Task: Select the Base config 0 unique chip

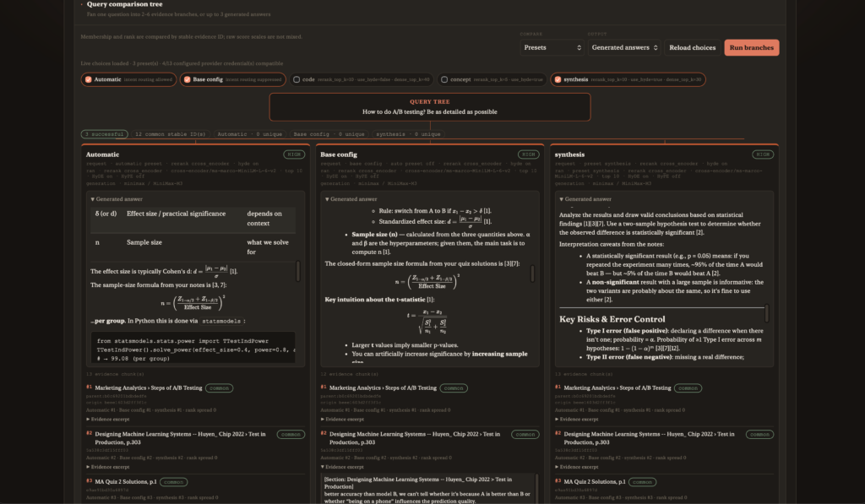Action: click(x=329, y=134)
